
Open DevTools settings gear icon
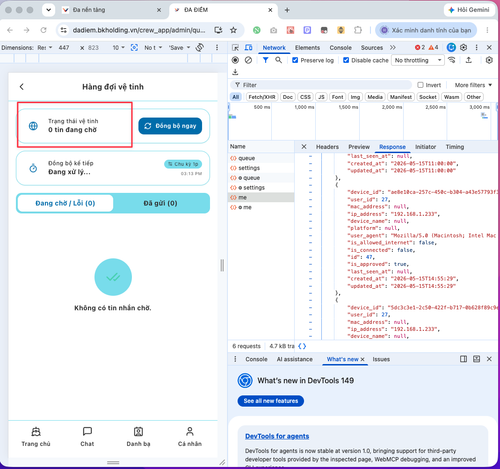[x=463, y=48]
